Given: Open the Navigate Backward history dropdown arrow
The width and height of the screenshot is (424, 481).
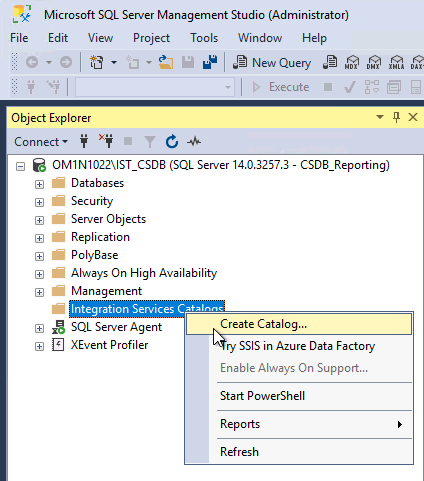Looking at the screenshot, I should (x=49, y=62).
